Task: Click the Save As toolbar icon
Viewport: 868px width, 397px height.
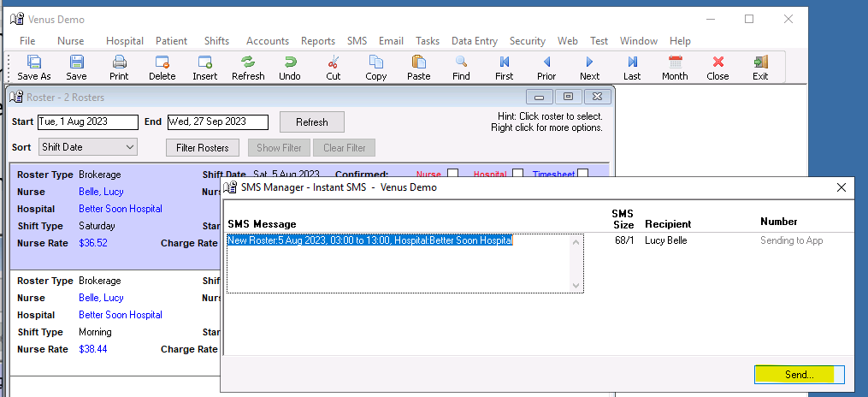Action: pyautogui.click(x=33, y=62)
